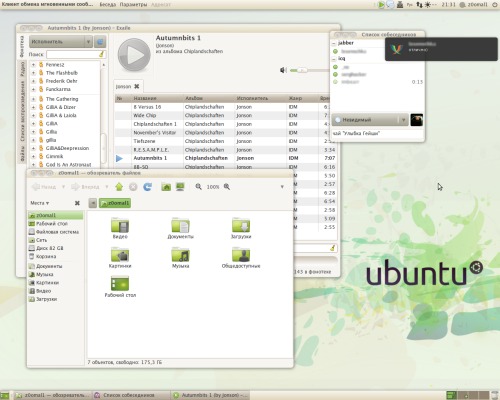Image resolution: width=500 pixels, height=400 pixels.
Task: Click the network arrows icon in the top panel
Action: (x=419, y=5)
